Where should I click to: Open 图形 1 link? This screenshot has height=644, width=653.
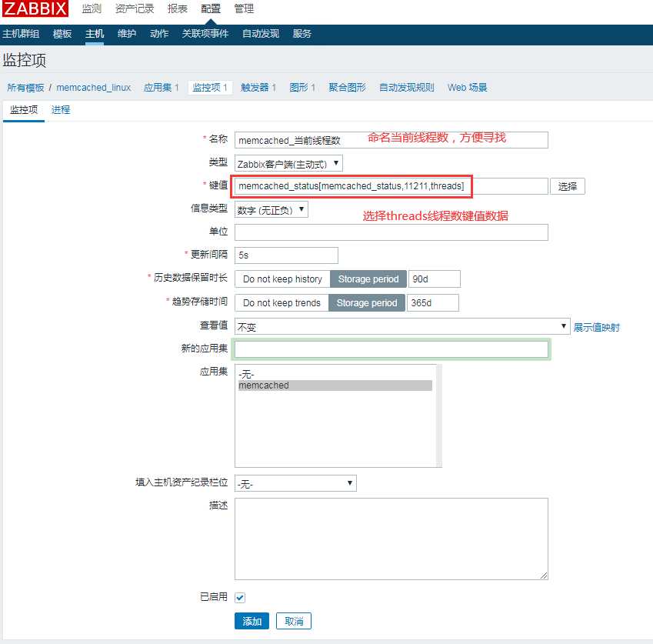302,88
